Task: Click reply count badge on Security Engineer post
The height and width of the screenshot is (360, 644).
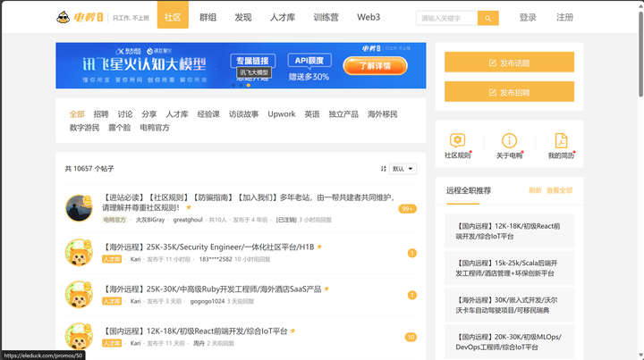Action: pos(412,253)
